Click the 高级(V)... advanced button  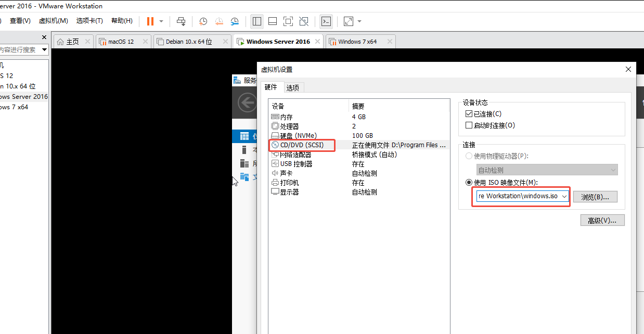(602, 220)
